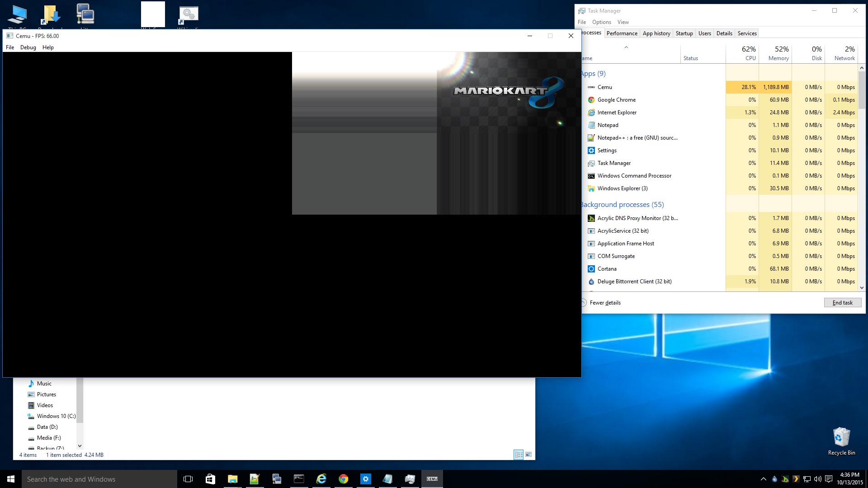Select Notepad++ process icon in list
The width and height of the screenshot is (868, 488).
coord(591,138)
